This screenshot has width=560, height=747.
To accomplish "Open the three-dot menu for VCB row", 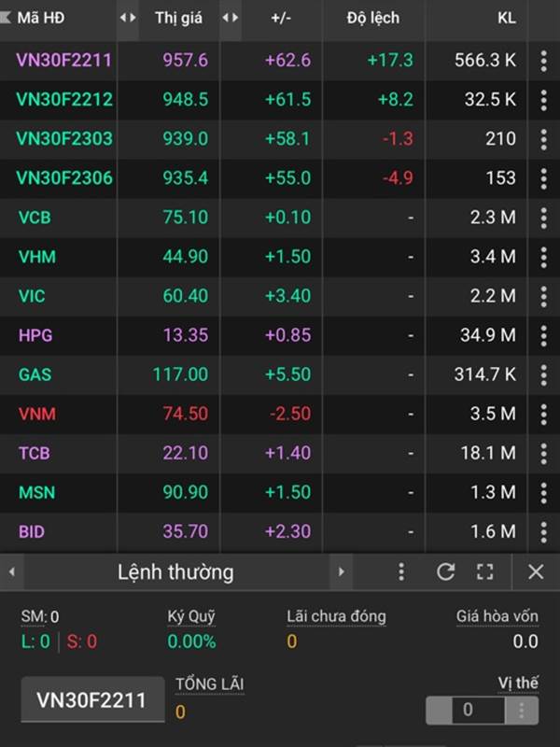I will tap(544, 218).
